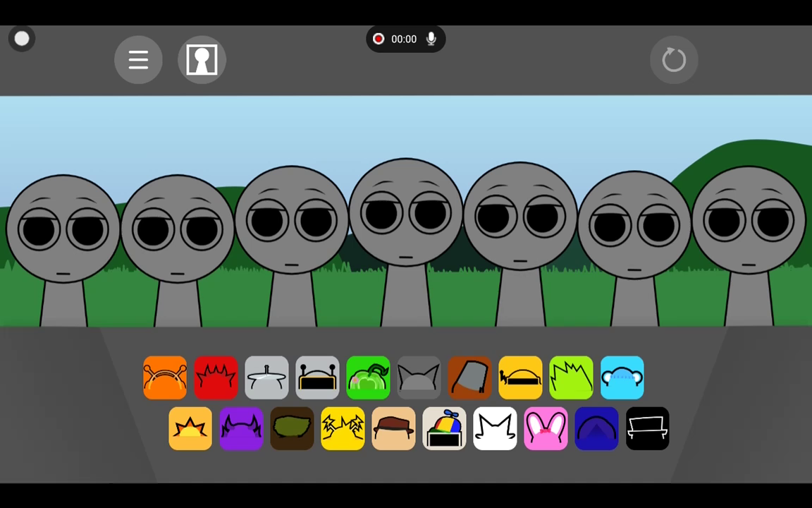Choose the black icon with white outline

(647, 428)
